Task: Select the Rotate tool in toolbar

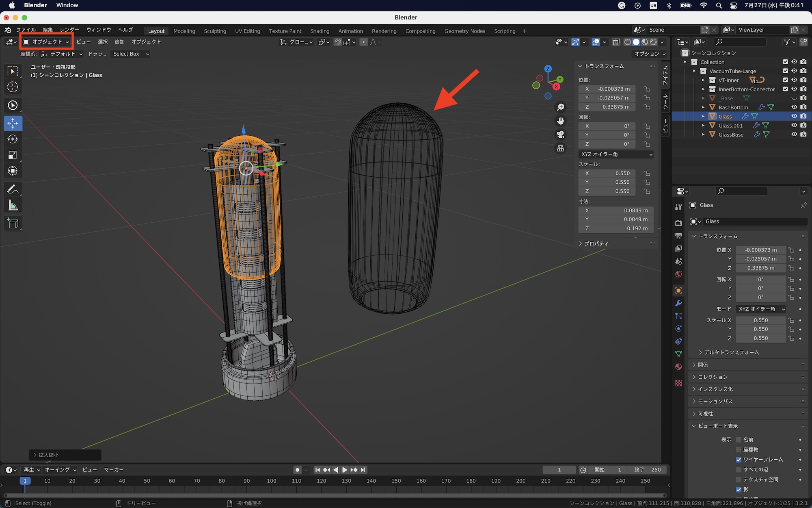Action: pos(13,139)
